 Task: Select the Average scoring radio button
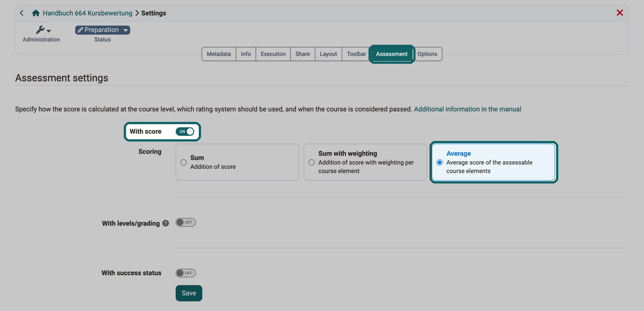point(440,162)
